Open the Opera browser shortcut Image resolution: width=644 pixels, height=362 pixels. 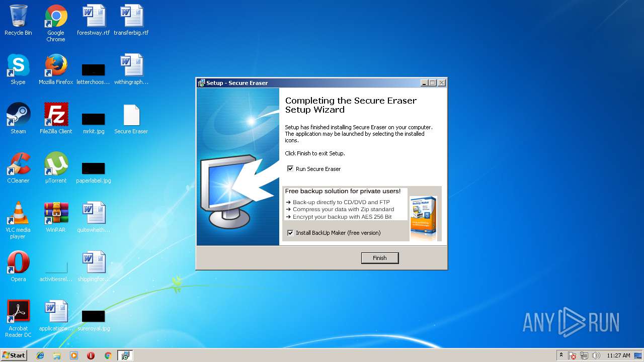[18, 266]
